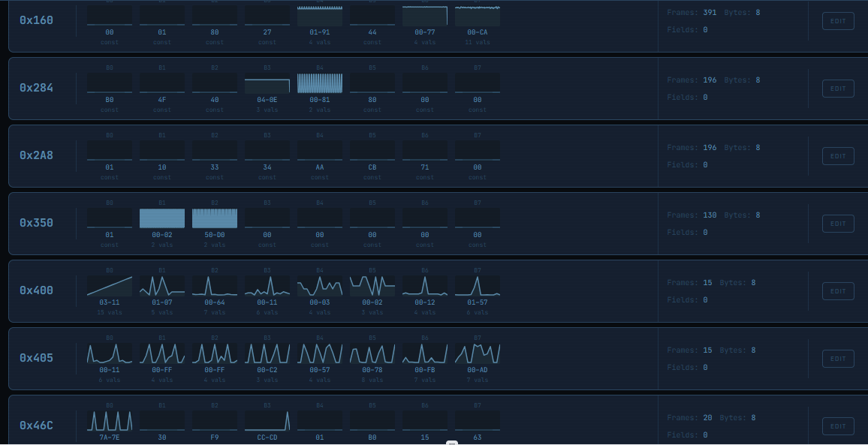Click the B2 sparkline showing 50-D0 in row 0x350
Image resolution: width=868 pixels, height=445 pixels.
[x=215, y=218]
